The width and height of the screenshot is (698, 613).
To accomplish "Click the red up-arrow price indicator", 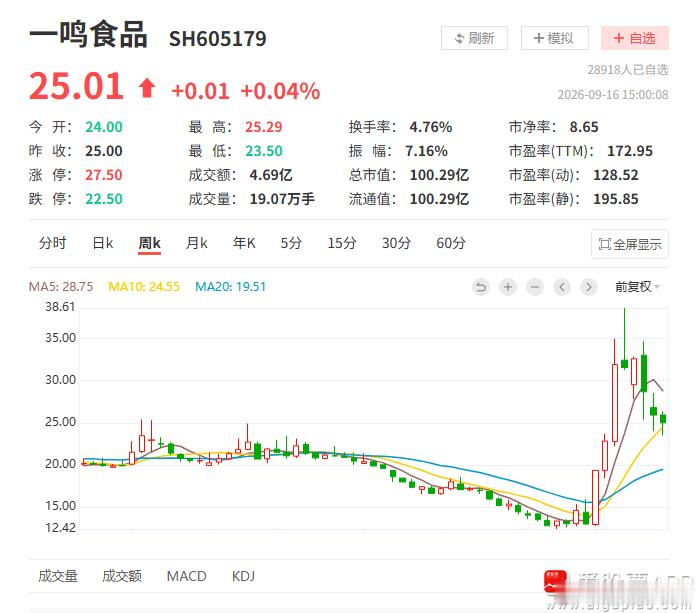I will click(x=147, y=87).
